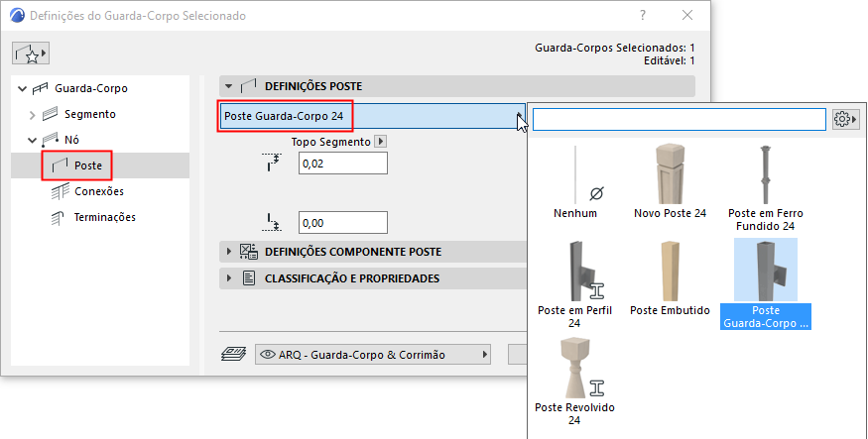Expand the Segmento tree node
868x439 pixels.
point(33,114)
